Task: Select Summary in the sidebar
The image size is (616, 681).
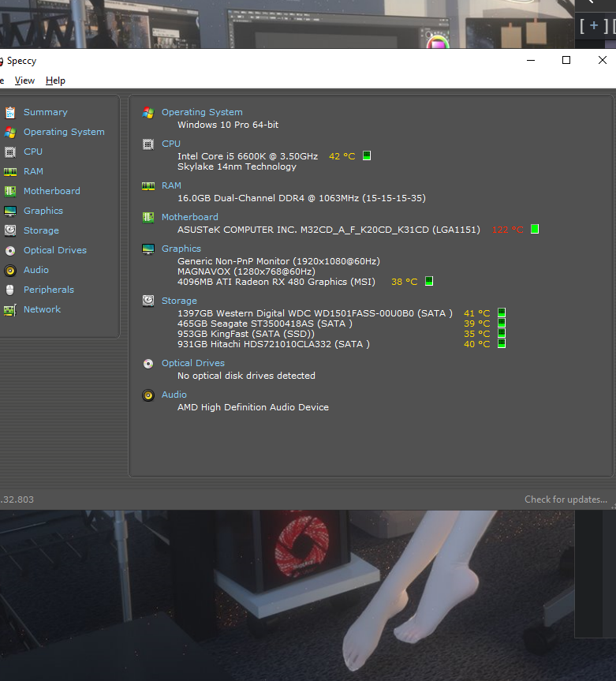Action: pyautogui.click(x=46, y=112)
